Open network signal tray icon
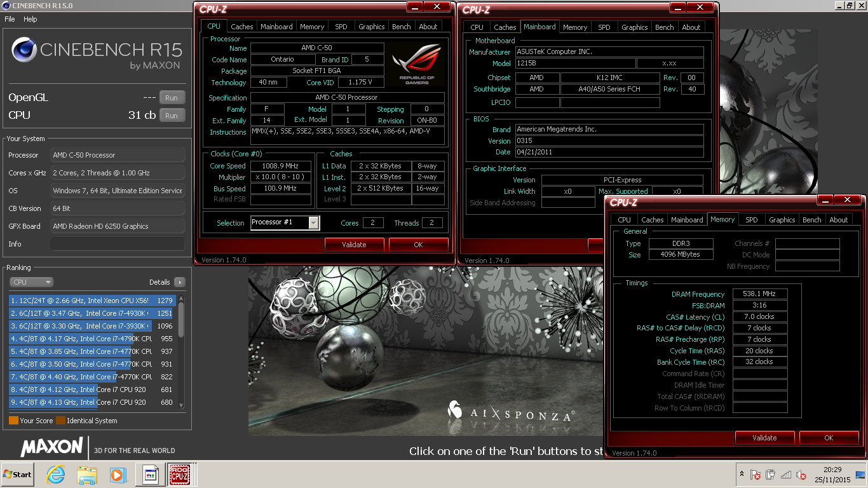 (786, 475)
